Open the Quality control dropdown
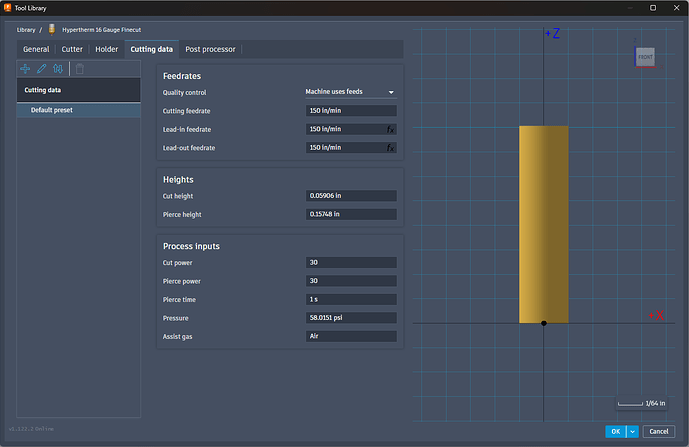This screenshot has width=689, height=447. [350, 92]
